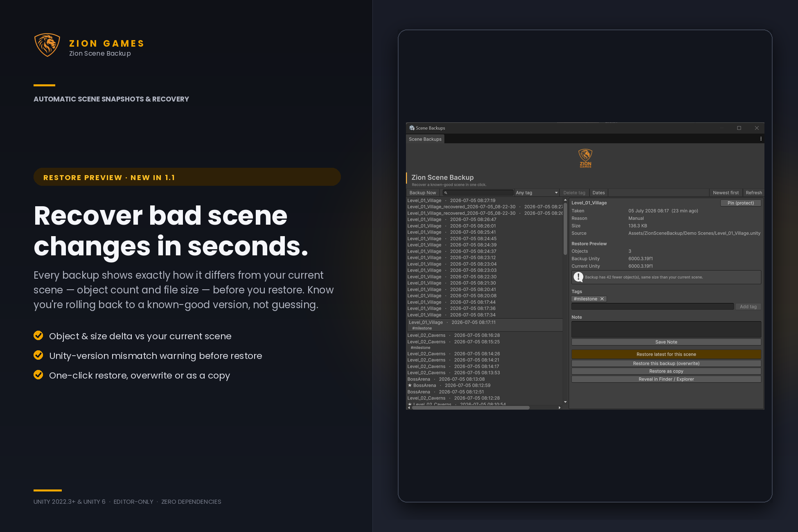This screenshot has width=798, height=532.
Task: Click the Refresh button
Action: pos(754,193)
